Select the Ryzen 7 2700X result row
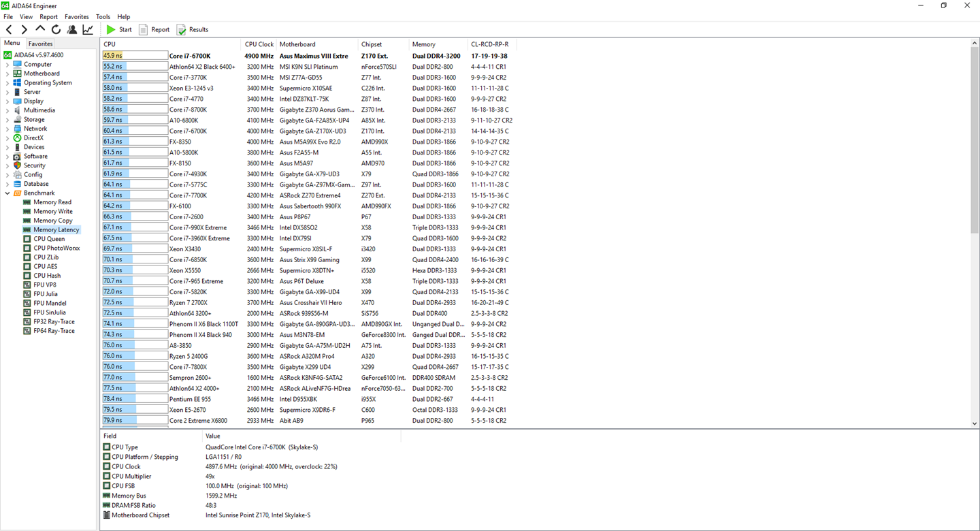Viewport: 980px width, 531px height. (x=309, y=302)
